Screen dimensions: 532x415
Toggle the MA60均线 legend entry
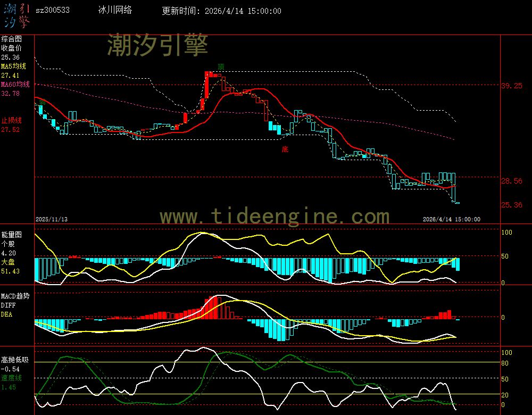15,85
